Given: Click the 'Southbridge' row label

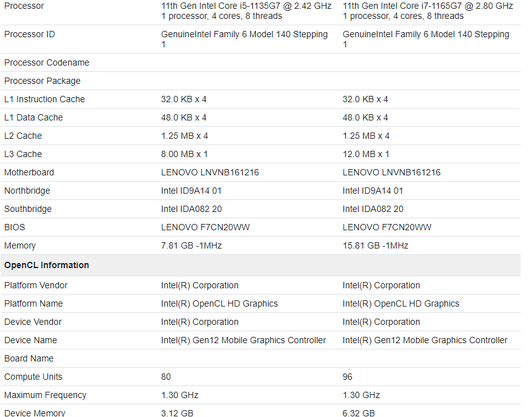Looking at the screenshot, I should pos(28,209).
